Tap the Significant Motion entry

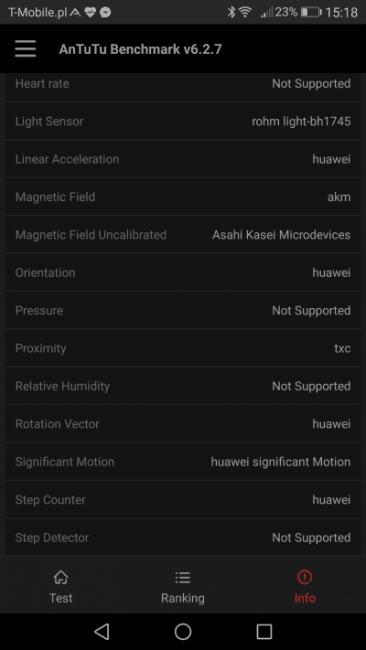(x=183, y=462)
